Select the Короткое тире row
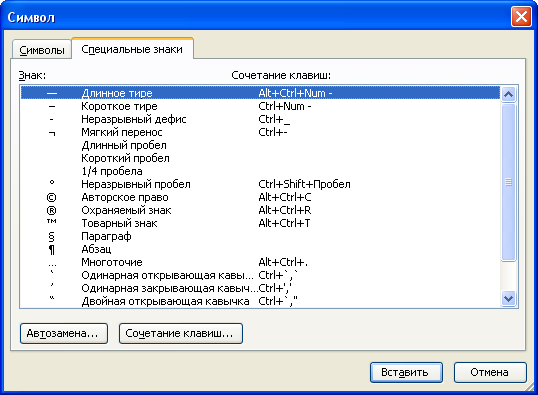 point(260,106)
